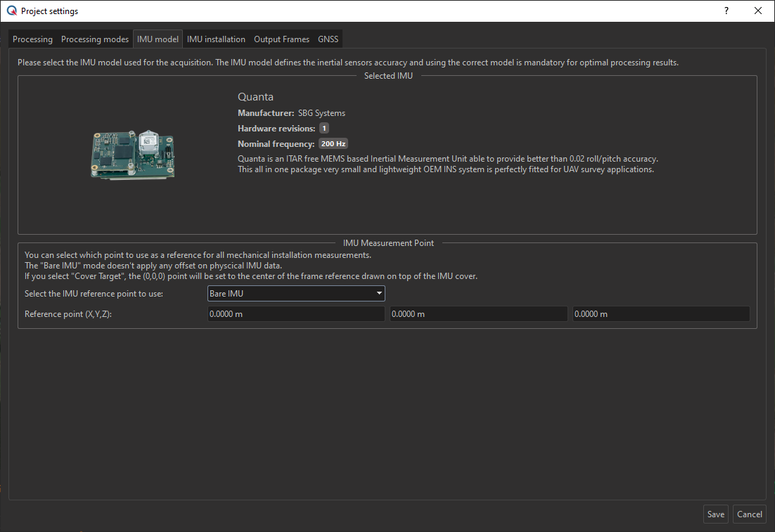The height and width of the screenshot is (532, 775).
Task: Click the help question mark button
Action: tap(726, 11)
